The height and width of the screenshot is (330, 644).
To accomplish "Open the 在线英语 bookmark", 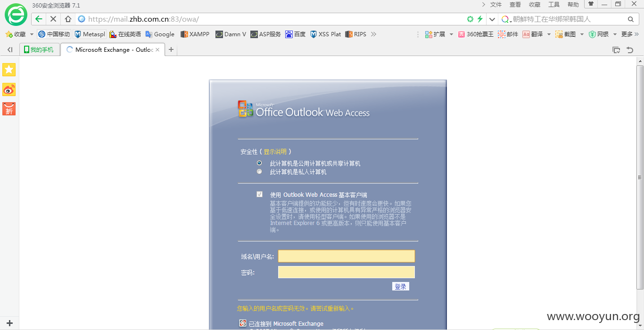I will tap(125, 34).
